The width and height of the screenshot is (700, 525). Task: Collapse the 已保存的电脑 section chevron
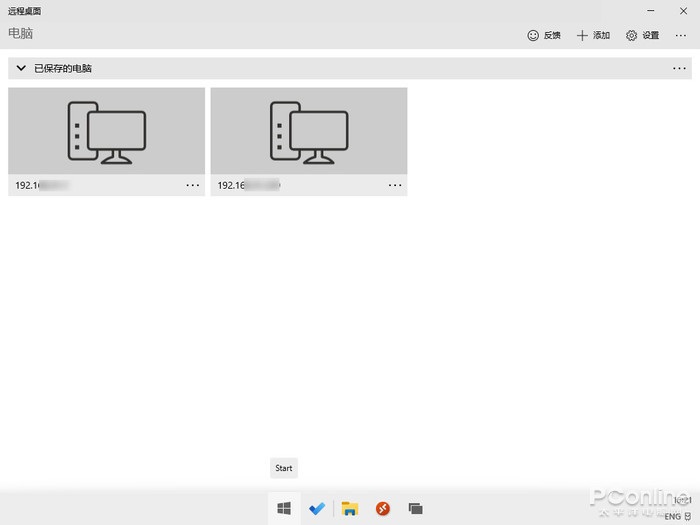click(x=21, y=68)
